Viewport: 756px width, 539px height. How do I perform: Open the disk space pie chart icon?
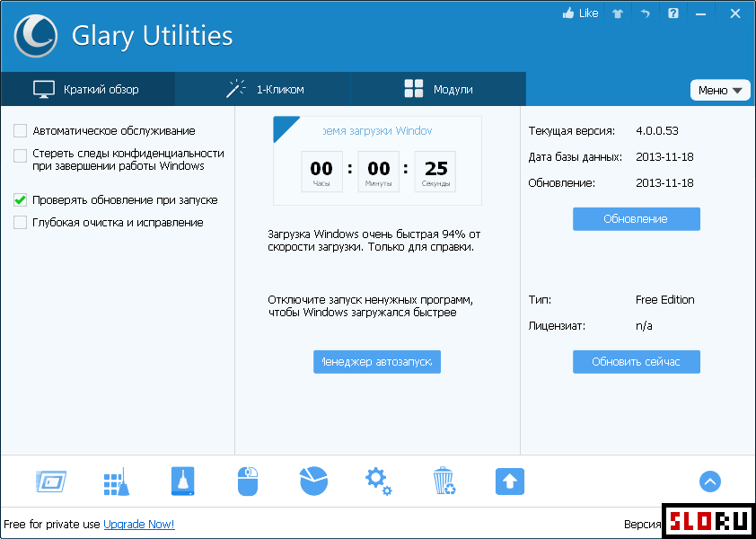314,482
